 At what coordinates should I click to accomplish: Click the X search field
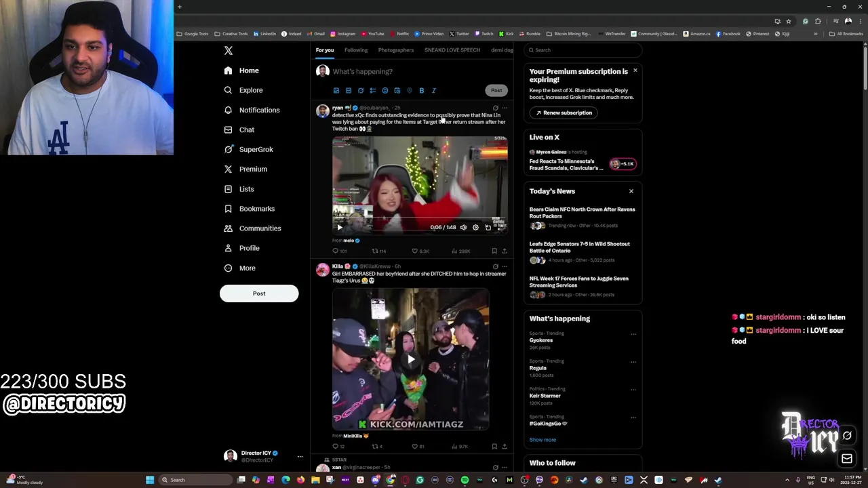tap(583, 50)
